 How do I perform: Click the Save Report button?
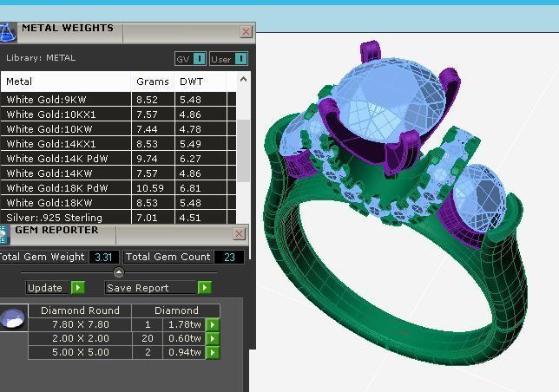[x=151, y=288]
